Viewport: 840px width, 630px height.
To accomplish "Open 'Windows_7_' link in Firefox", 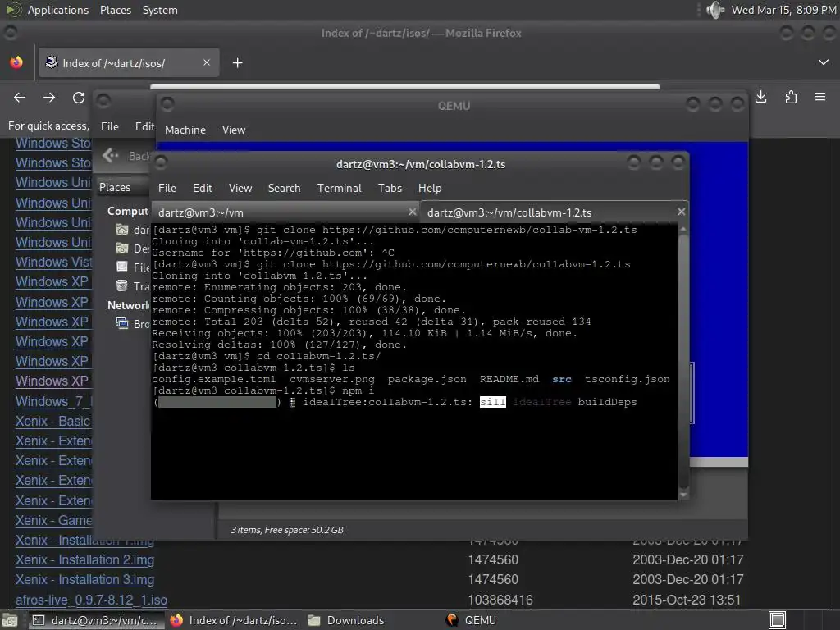I will (53, 401).
